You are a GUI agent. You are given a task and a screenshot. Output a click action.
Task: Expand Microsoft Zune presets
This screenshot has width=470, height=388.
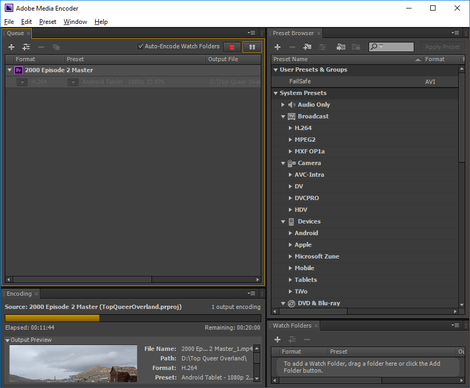(x=290, y=256)
